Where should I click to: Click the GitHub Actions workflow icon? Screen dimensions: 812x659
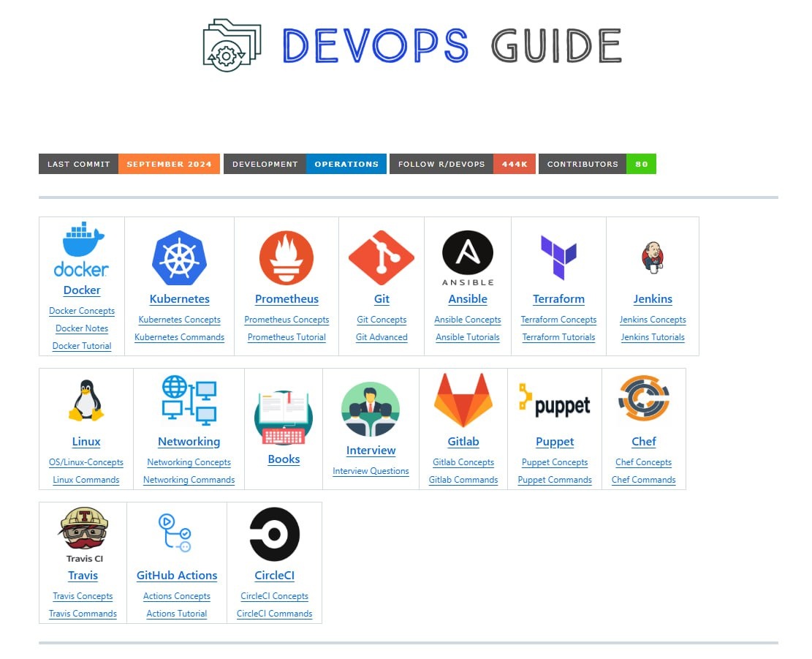coord(175,532)
